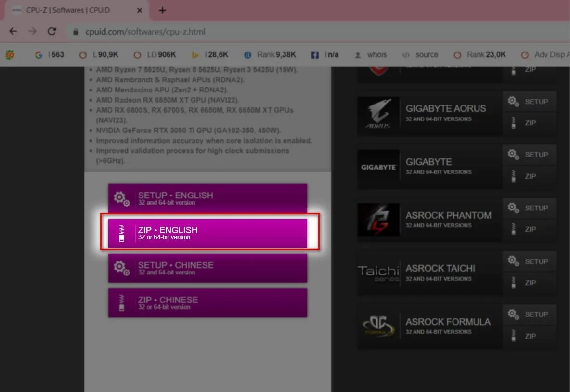
Task: Click the back navigation arrow
Action: click(x=13, y=31)
